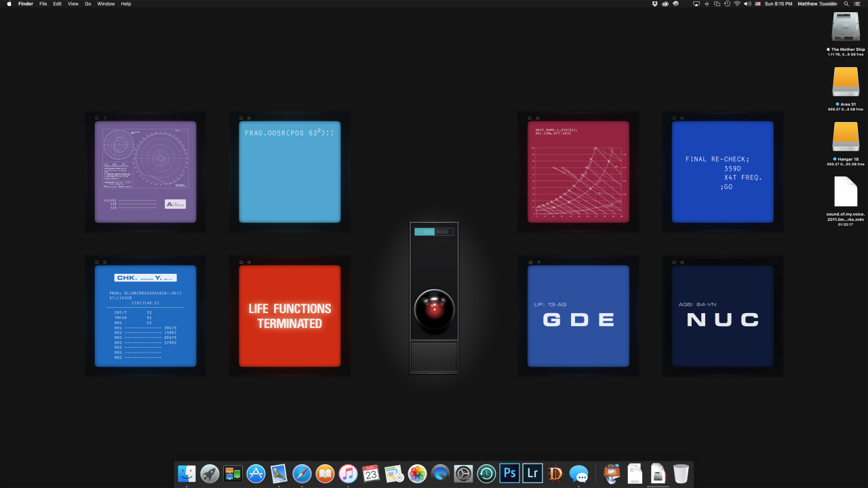Launch Safari compass icon in Dock
The width and height of the screenshot is (868, 488).
tap(302, 473)
